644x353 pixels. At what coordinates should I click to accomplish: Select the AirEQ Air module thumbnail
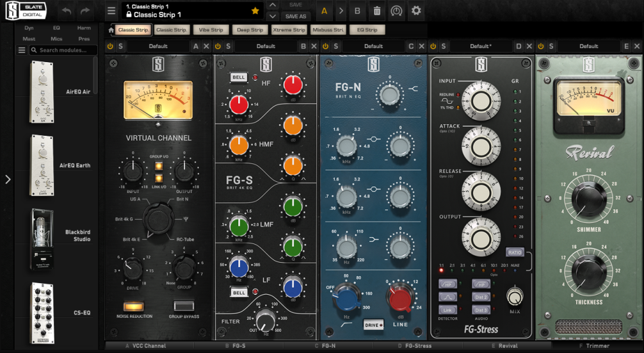tap(42, 92)
